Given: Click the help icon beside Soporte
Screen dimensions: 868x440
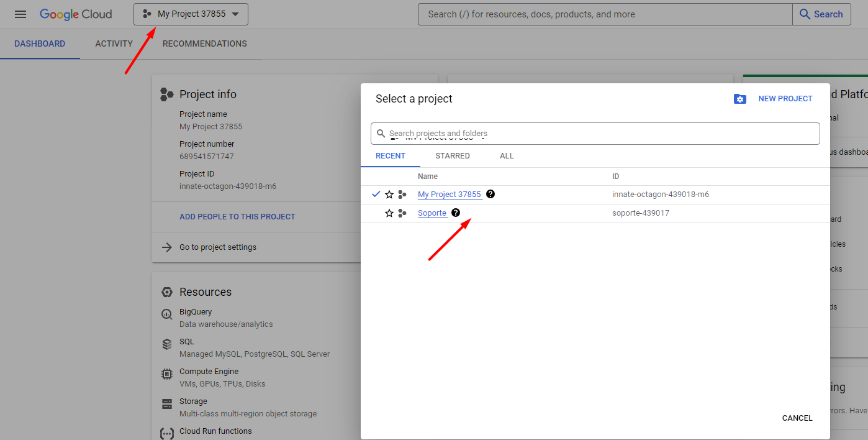Looking at the screenshot, I should point(456,213).
